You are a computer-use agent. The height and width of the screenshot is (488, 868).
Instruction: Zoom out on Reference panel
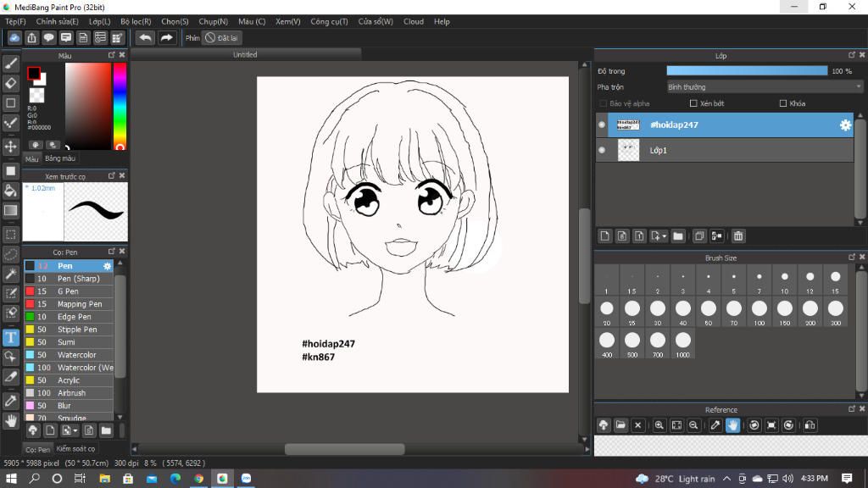click(x=693, y=425)
